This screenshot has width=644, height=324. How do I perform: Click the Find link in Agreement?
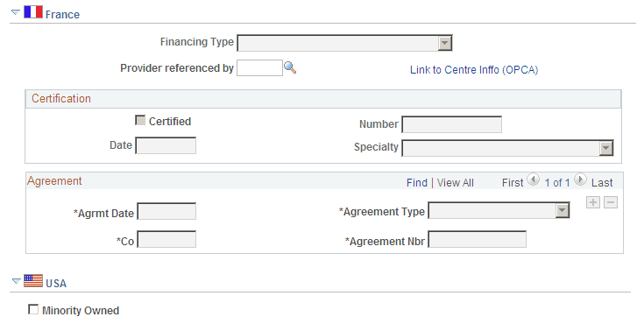point(417,183)
